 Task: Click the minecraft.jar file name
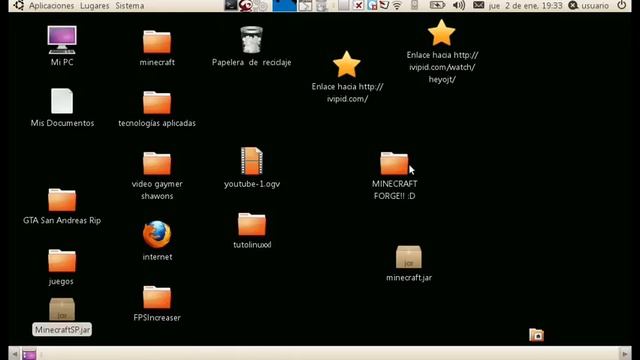(409, 278)
